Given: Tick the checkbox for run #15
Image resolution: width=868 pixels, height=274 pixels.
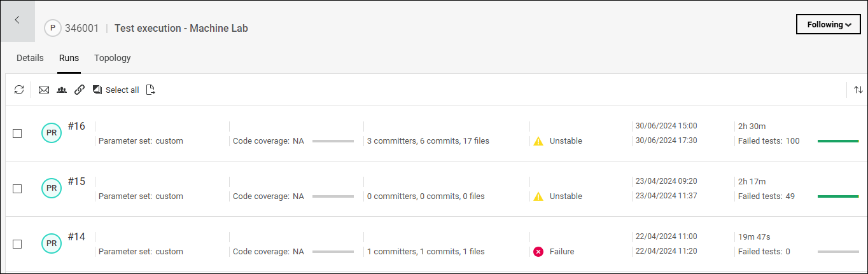Looking at the screenshot, I should pyautogui.click(x=18, y=189).
